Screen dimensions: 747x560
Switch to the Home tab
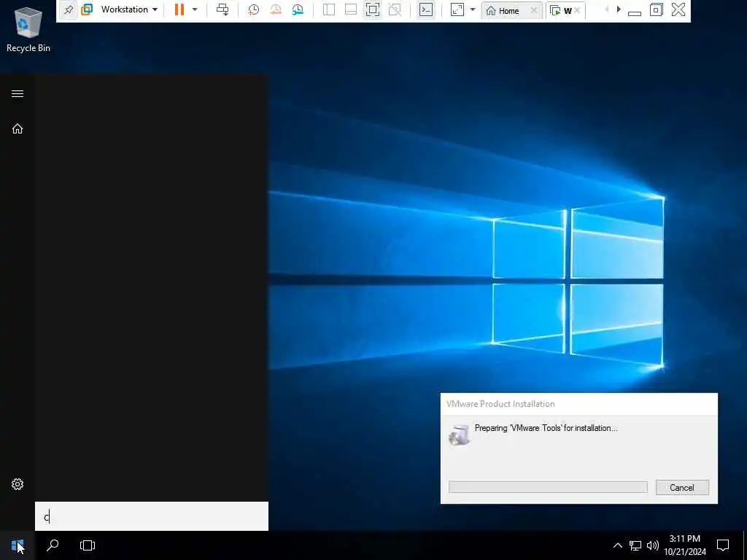[x=504, y=10]
